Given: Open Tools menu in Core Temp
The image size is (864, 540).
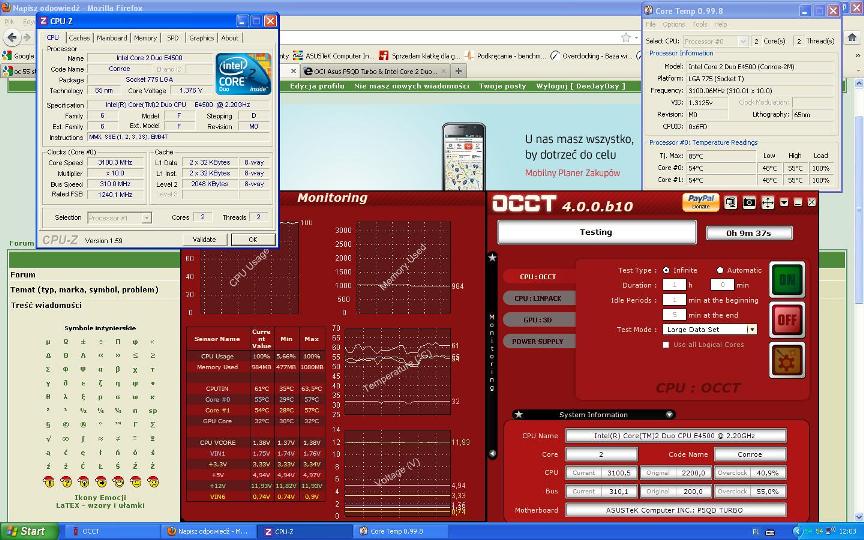Looking at the screenshot, I should click(700, 25).
